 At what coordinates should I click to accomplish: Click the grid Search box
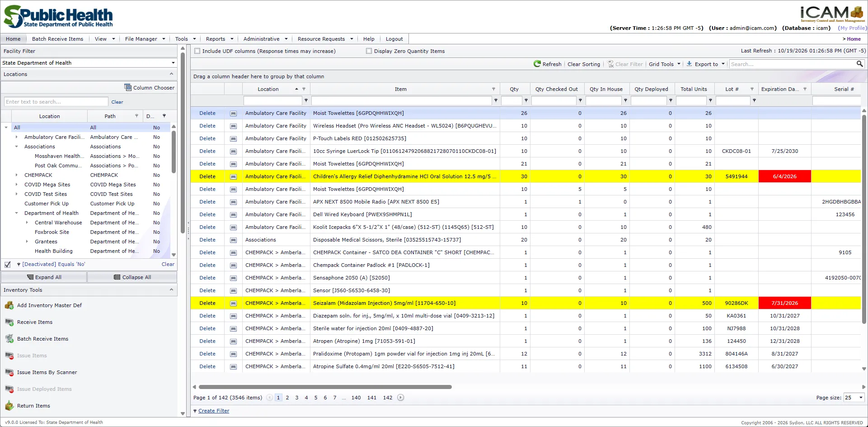[x=793, y=64]
